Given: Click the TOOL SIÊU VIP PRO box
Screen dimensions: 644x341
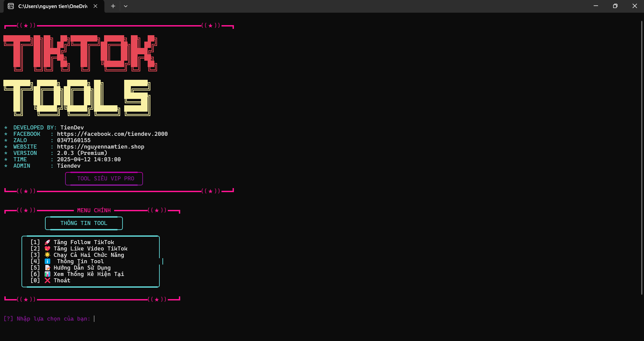Looking at the screenshot, I should pos(104,178).
